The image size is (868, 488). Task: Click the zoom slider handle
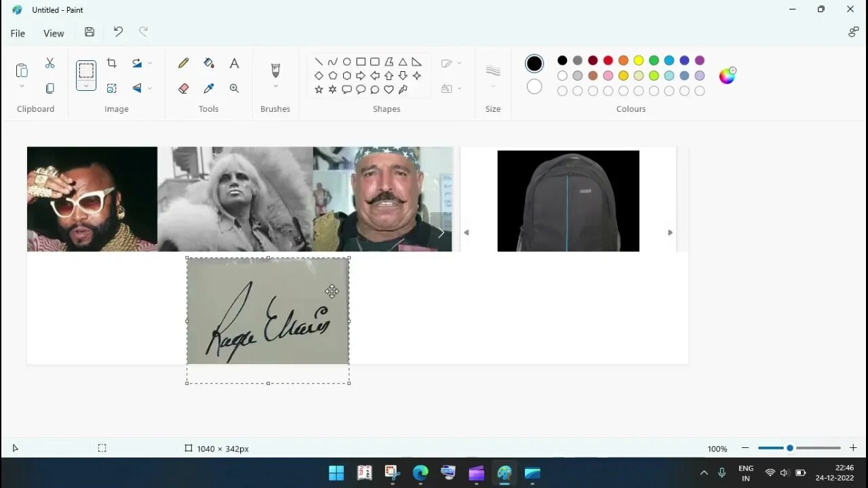tap(790, 448)
